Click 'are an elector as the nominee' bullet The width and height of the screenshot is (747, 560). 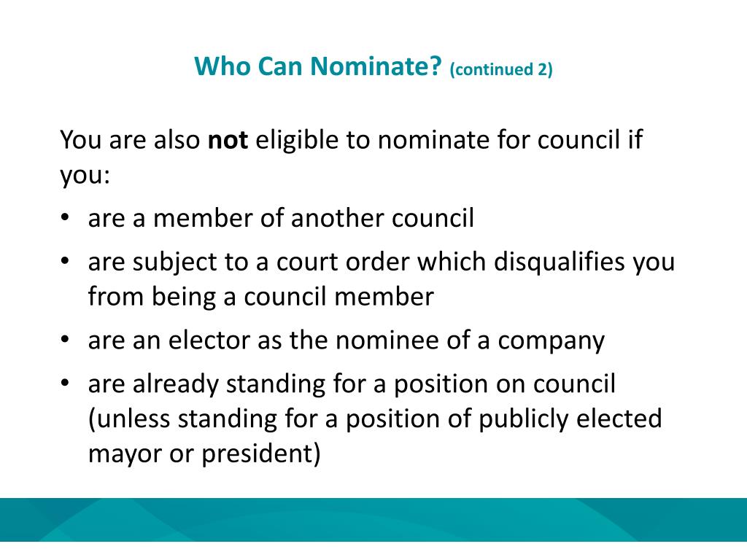[347, 341]
